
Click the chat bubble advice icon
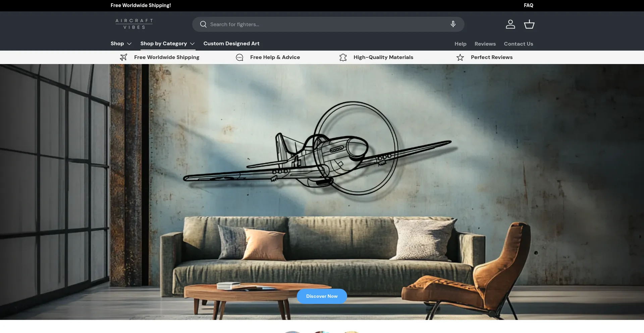(239, 58)
